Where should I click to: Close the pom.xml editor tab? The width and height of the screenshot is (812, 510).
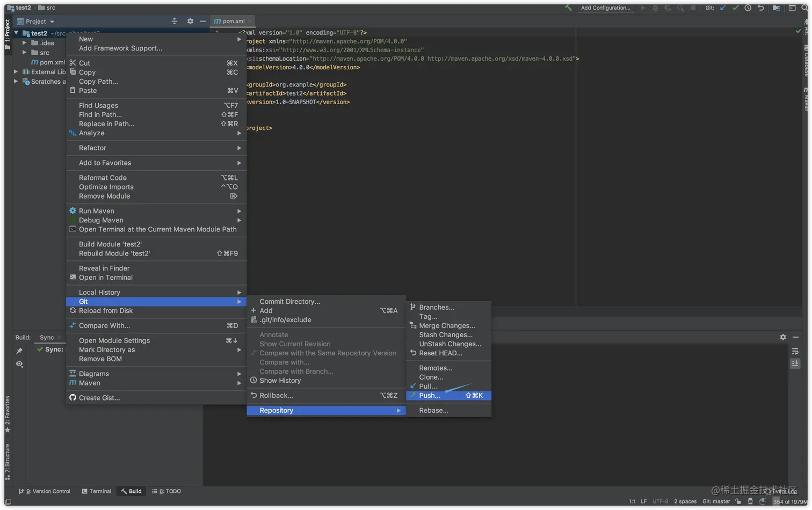point(250,21)
